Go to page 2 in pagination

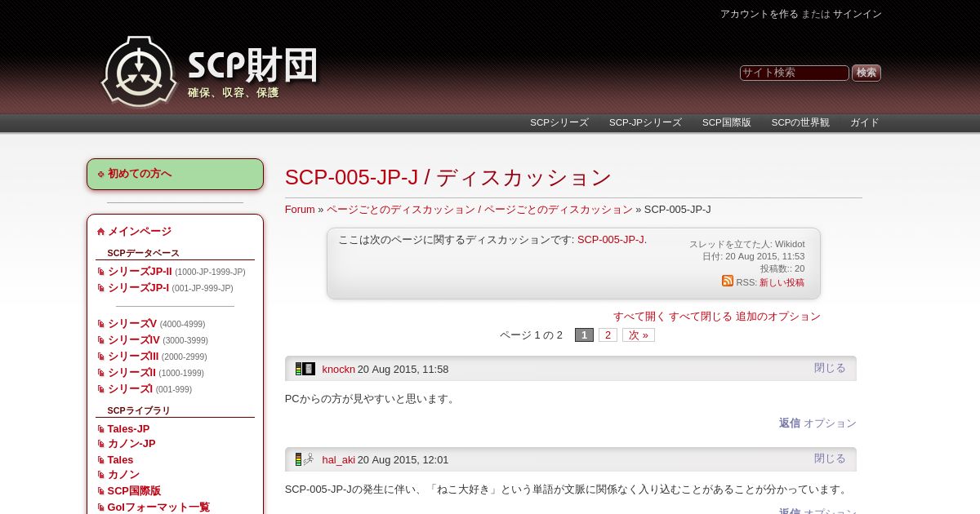click(608, 335)
